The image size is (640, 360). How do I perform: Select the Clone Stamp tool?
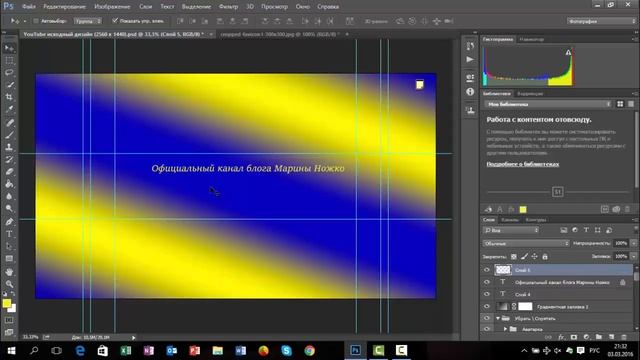9,147
